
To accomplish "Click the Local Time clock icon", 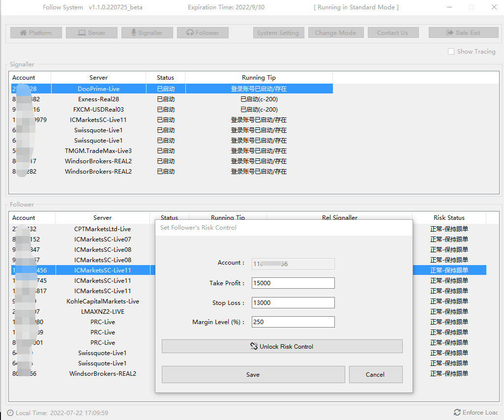I will [10, 413].
